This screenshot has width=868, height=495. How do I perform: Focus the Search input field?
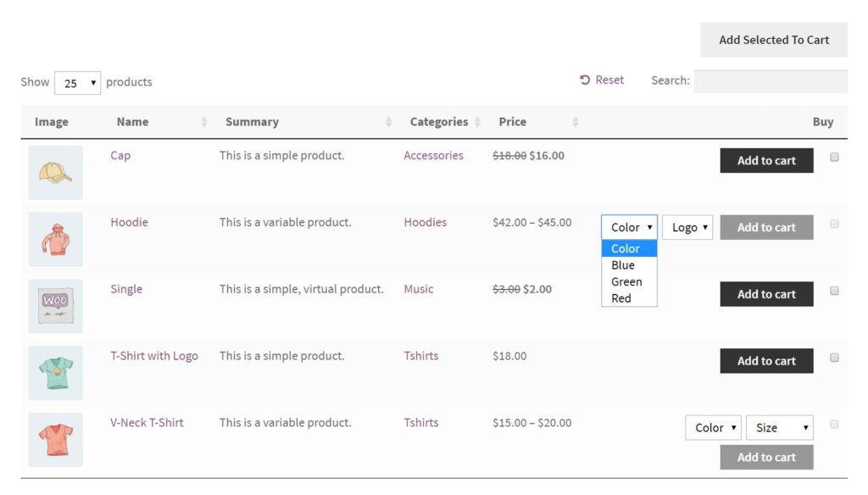tap(771, 81)
